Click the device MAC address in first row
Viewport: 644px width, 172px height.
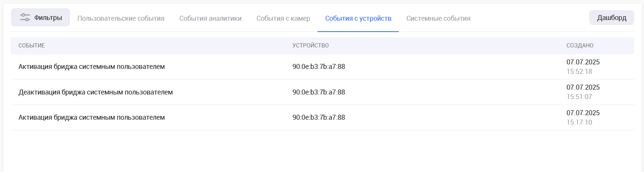coord(319,67)
